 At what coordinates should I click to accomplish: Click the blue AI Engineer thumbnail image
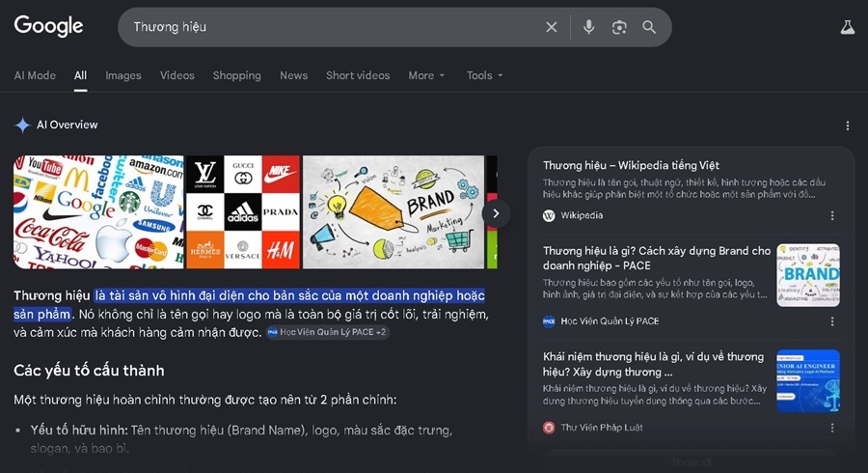point(808,381)
